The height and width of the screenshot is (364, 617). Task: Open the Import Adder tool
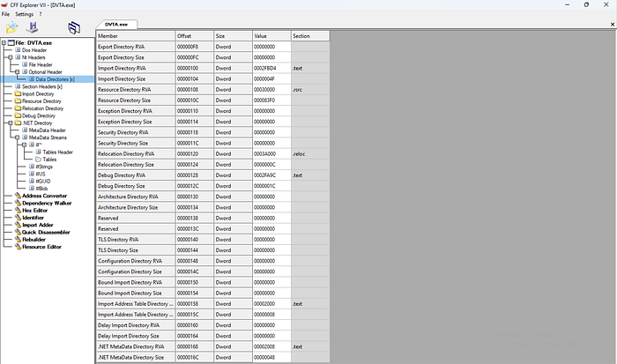click(37, 225)
